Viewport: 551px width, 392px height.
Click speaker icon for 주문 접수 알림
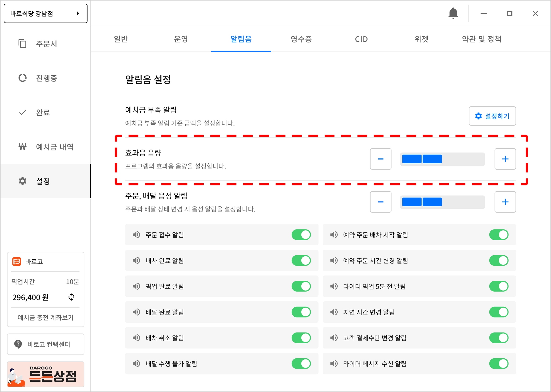pos(136,235)
